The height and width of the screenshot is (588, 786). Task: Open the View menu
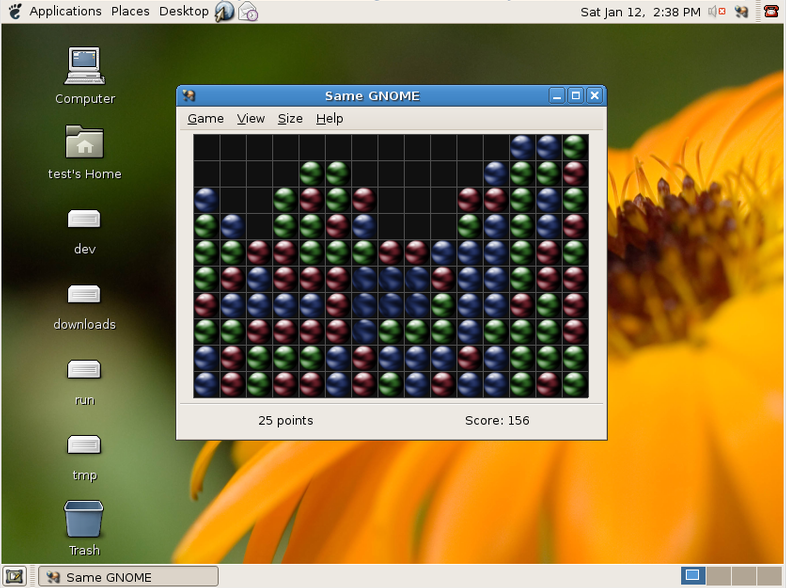coord(251,119)
